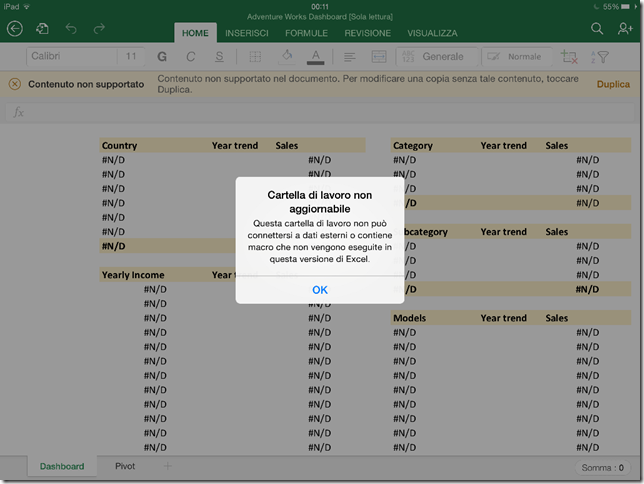The height and width of the screenshot is (484, 644).
Task: Open the file options icon
Action: [42, 29]
